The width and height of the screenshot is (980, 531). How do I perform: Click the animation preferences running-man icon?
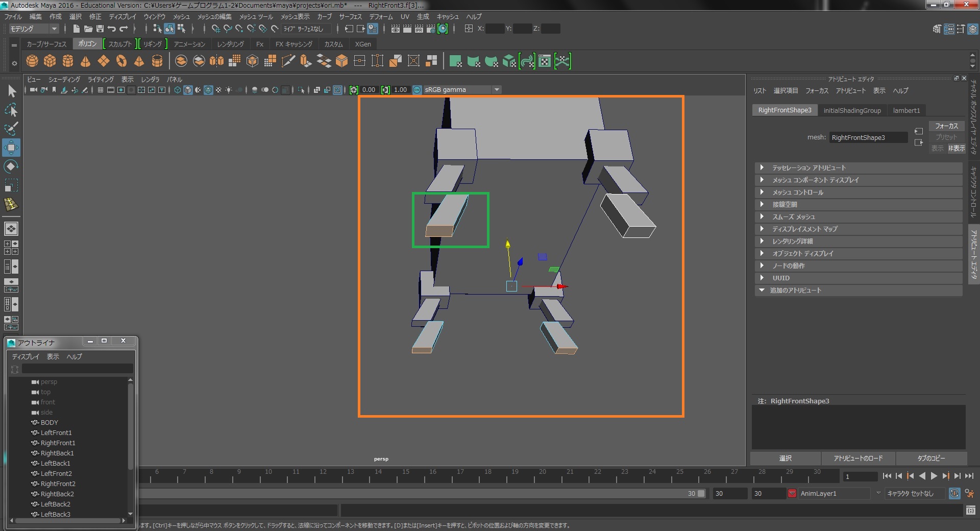(x=969, y=494)
